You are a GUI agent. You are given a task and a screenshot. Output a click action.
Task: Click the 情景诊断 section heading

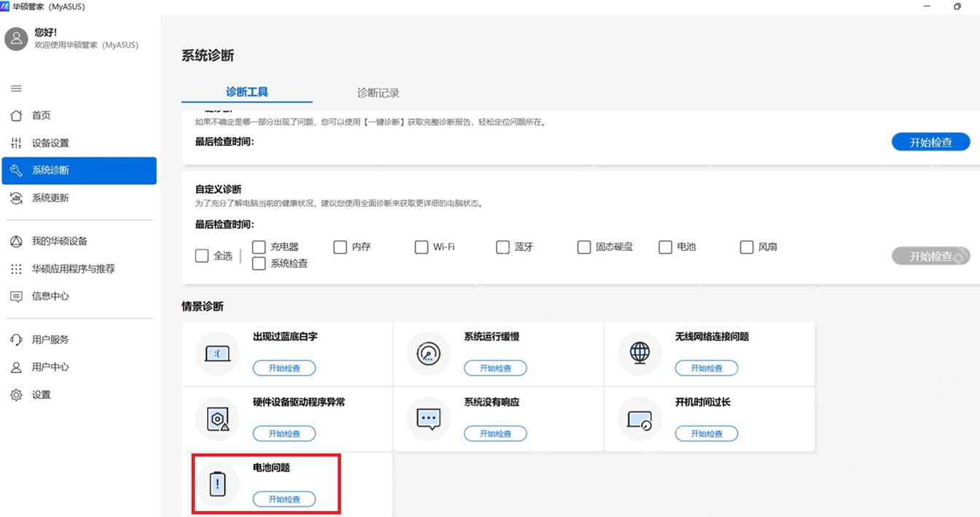tap(203, 307)
